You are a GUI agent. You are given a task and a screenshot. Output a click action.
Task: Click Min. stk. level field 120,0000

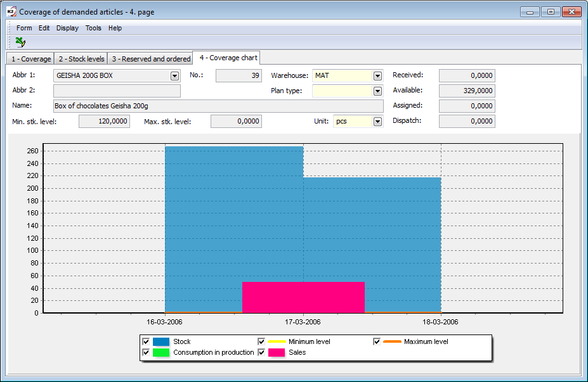(104, 122)
